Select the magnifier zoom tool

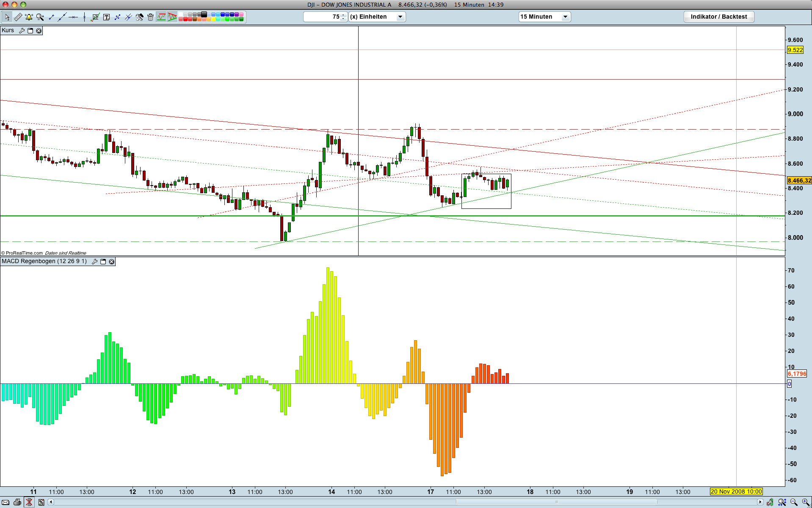click(x=40, y=17)
